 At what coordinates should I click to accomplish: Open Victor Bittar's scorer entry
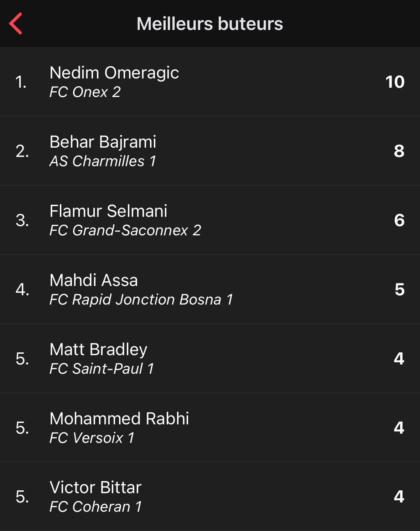[210, 496]
